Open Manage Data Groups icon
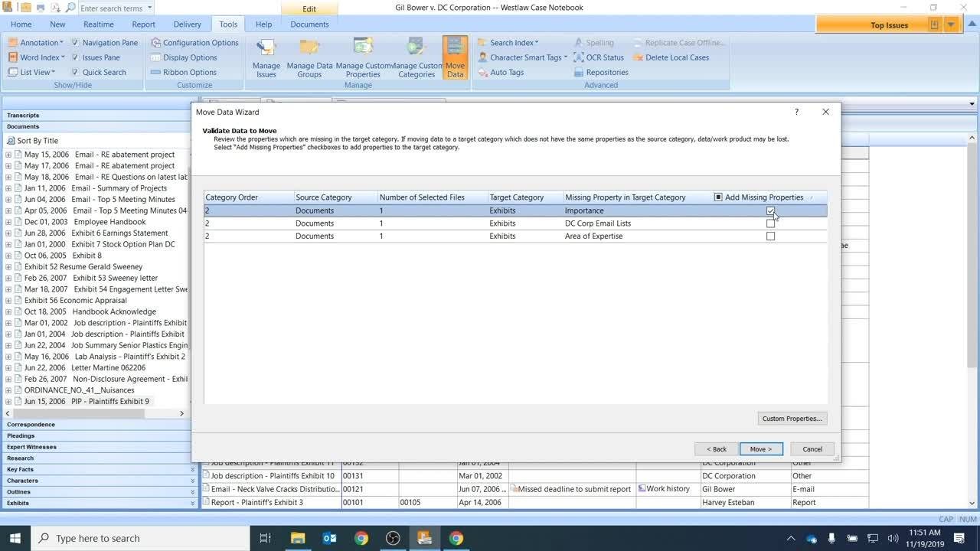 click(x=309, y=57)
